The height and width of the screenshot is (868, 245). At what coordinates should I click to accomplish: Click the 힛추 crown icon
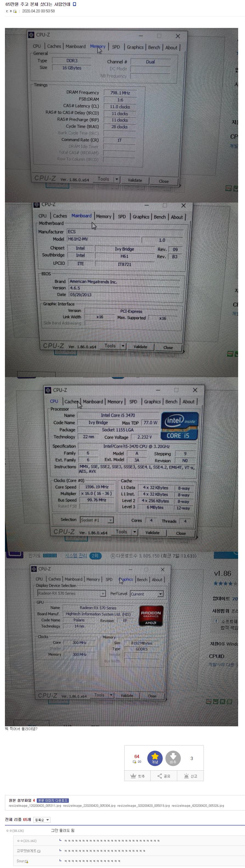tap(138, 776)
